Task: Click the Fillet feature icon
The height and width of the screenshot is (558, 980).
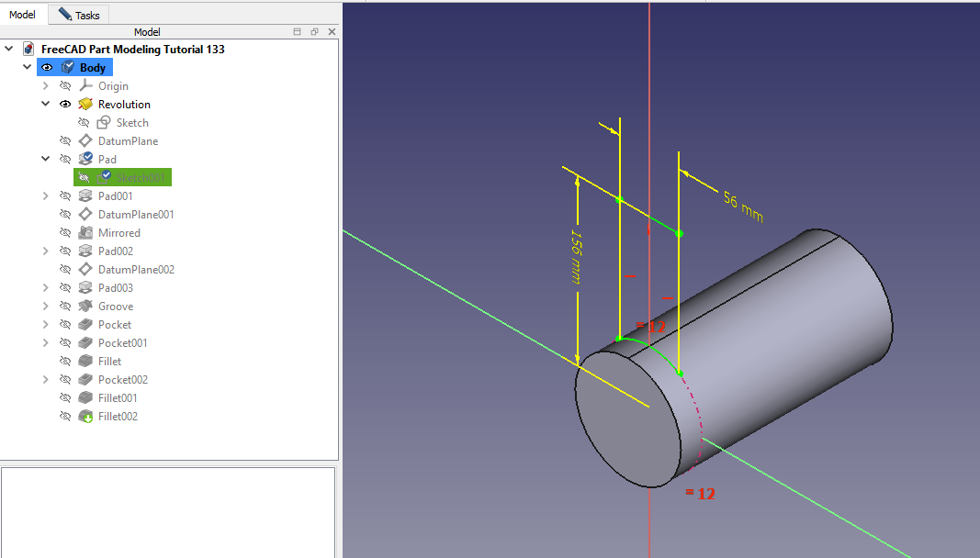Action: coord(85,362)
